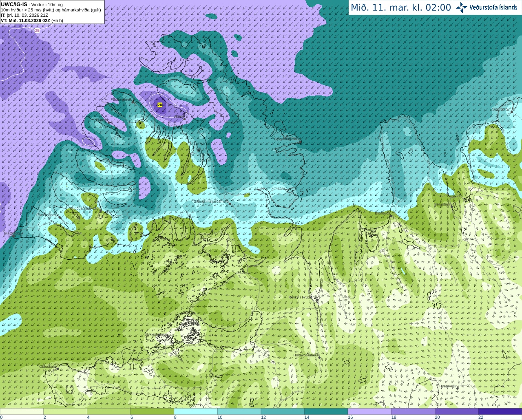Click the 16–18 m/s light purple swatch
This screenshot has height=420, width=522.
[x=369, y=411]
